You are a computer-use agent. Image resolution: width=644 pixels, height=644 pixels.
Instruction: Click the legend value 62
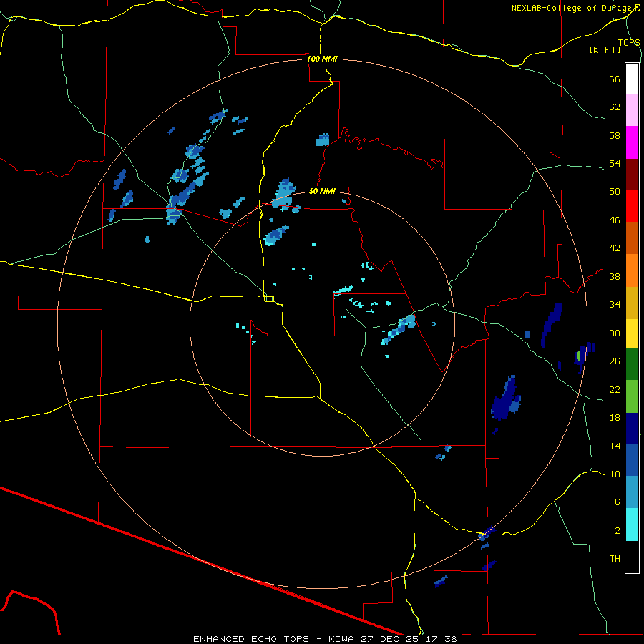615,107
